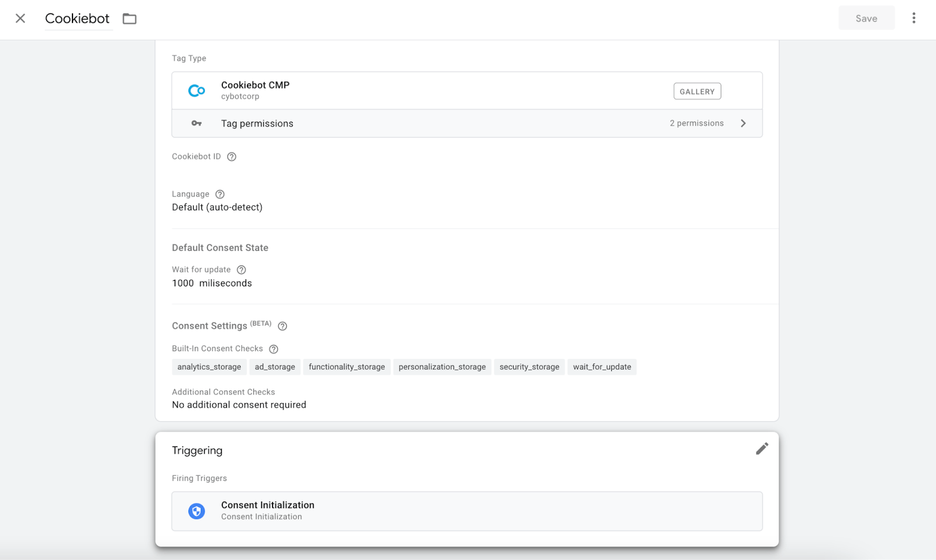Click the pencil icon to edit Triggering
Screen dimensions: 936x560
point(762,449)
